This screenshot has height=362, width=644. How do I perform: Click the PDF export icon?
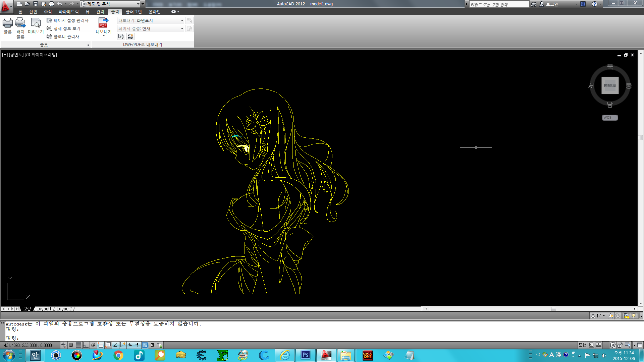click(x=103, y=23)
